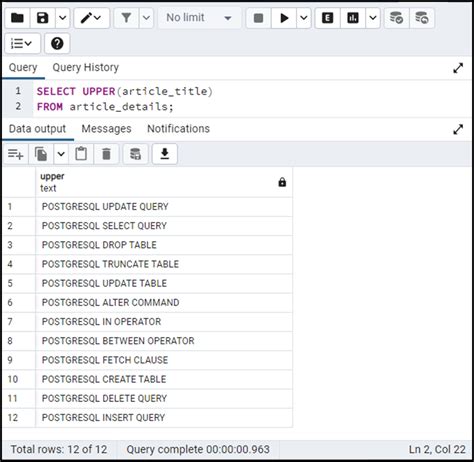Stop the running query with square icon
474x462 pixels.
point(258,18)
